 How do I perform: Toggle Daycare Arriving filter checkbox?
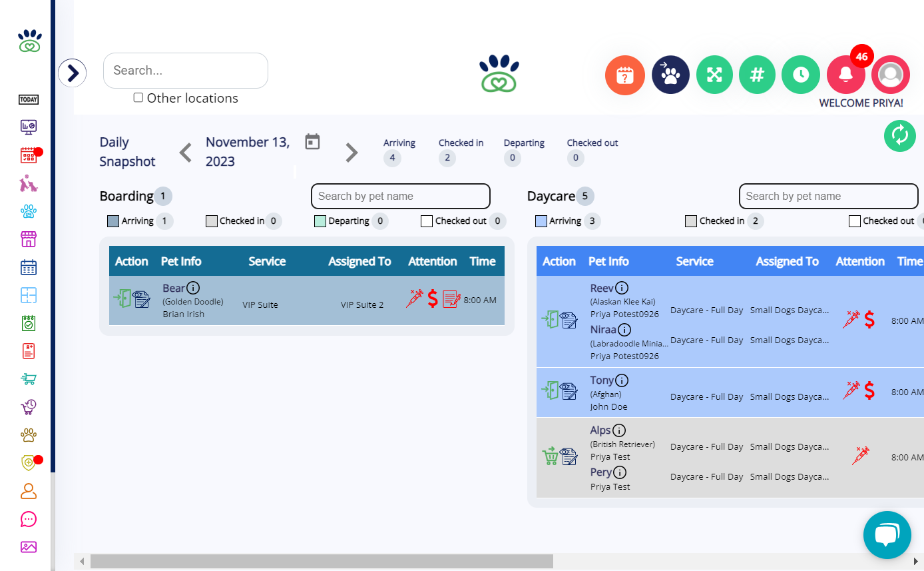pos(541,221)
